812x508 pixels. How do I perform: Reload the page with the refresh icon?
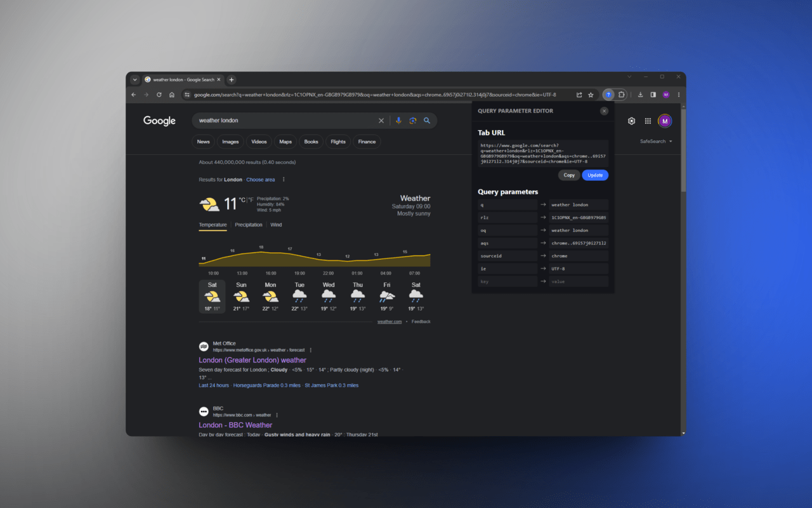[x=159, y=95]
